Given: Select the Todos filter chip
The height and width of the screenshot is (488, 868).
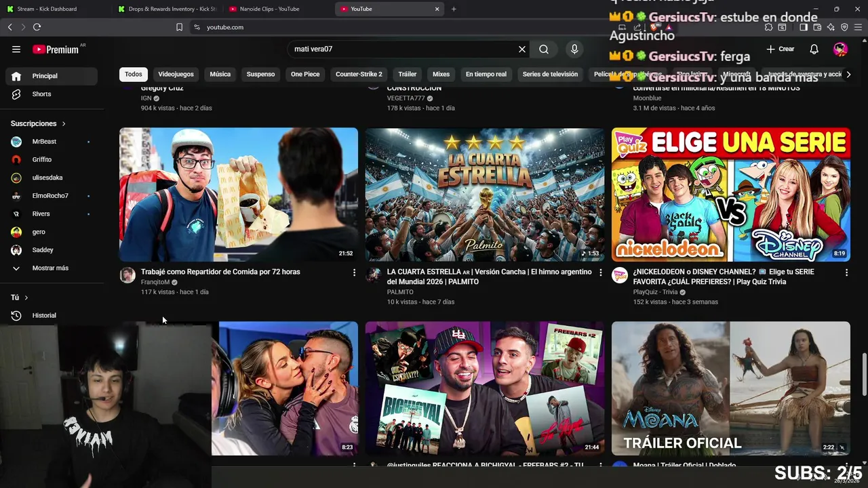Looking at the screenshot, I should (x=134, y=75).
